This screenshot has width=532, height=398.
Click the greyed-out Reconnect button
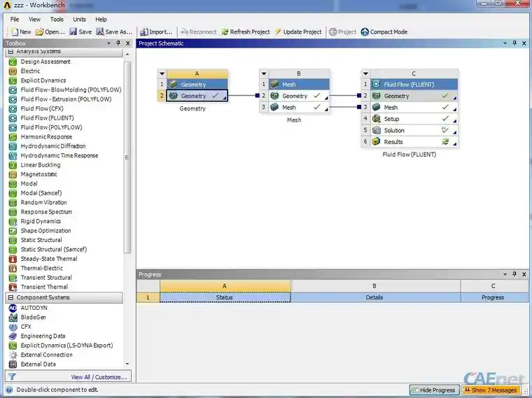(x=199, y=32)
